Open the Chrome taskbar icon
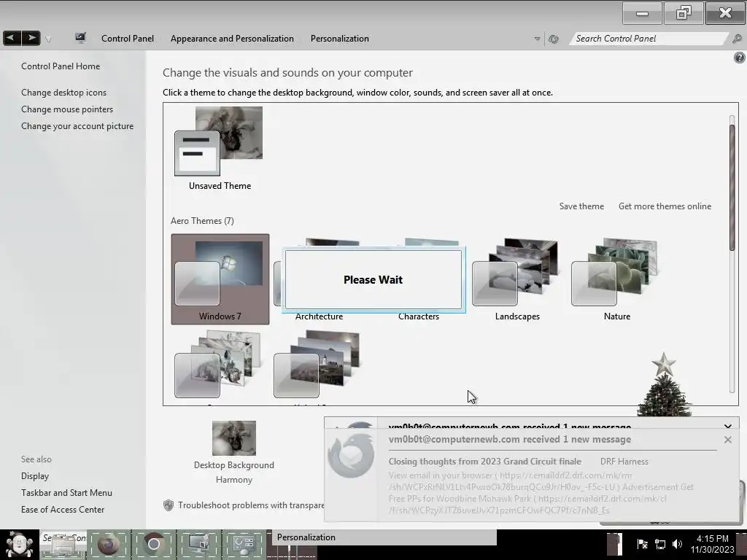The width and height of the screenshot is (747, 560). 153,544
